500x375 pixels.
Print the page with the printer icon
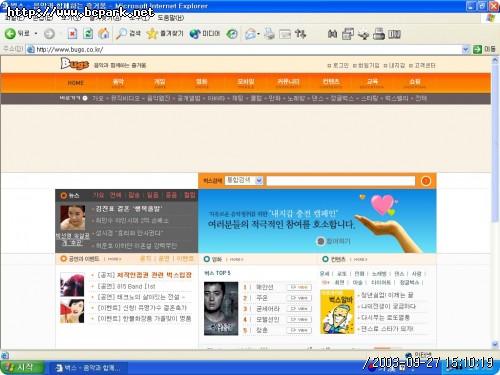(269, 34)
